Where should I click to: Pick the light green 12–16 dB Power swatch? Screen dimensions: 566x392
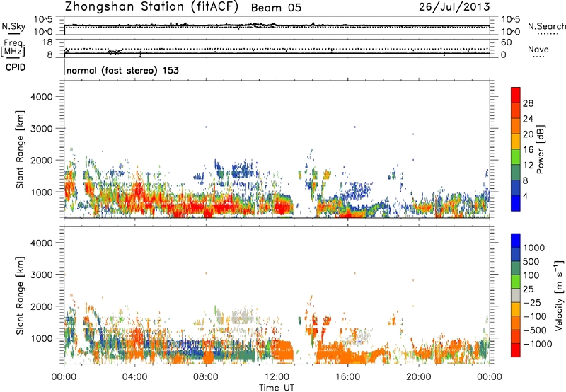point(516,157)
